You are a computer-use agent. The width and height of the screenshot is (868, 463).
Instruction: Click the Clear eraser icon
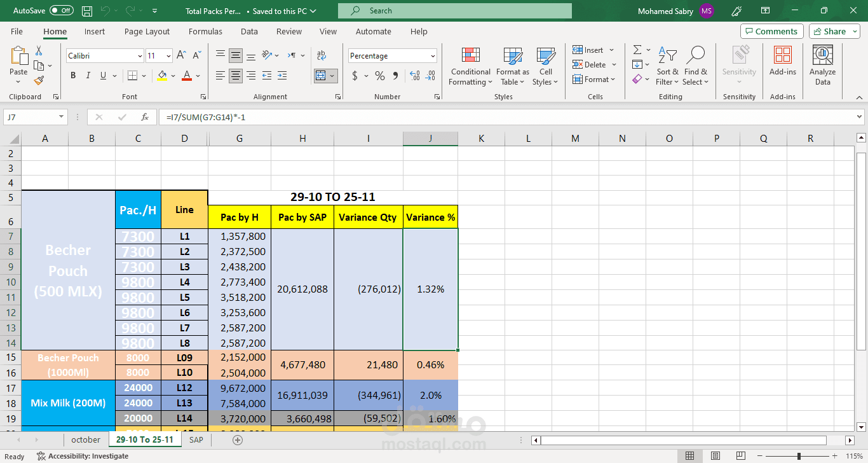(637, 79)
